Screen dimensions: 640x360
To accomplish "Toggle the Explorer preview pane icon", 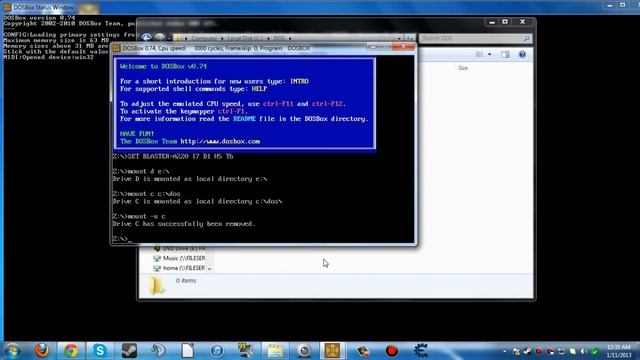I will 505,54.
